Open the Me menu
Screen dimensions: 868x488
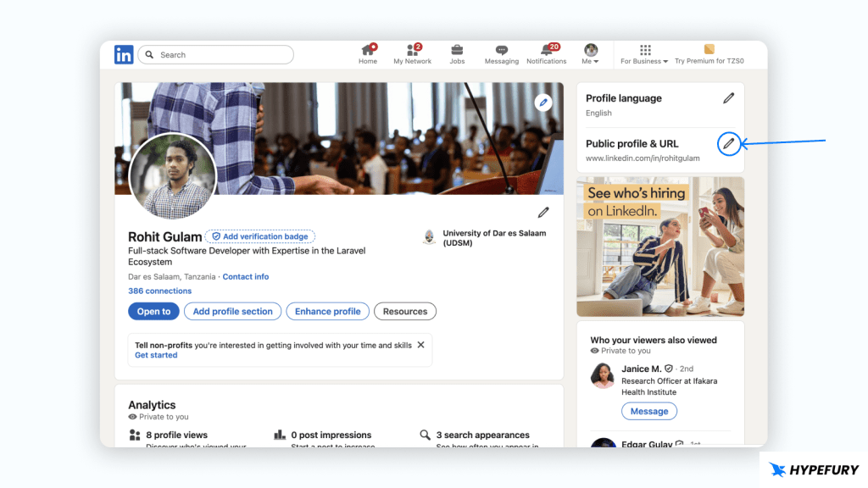(590, 53)
